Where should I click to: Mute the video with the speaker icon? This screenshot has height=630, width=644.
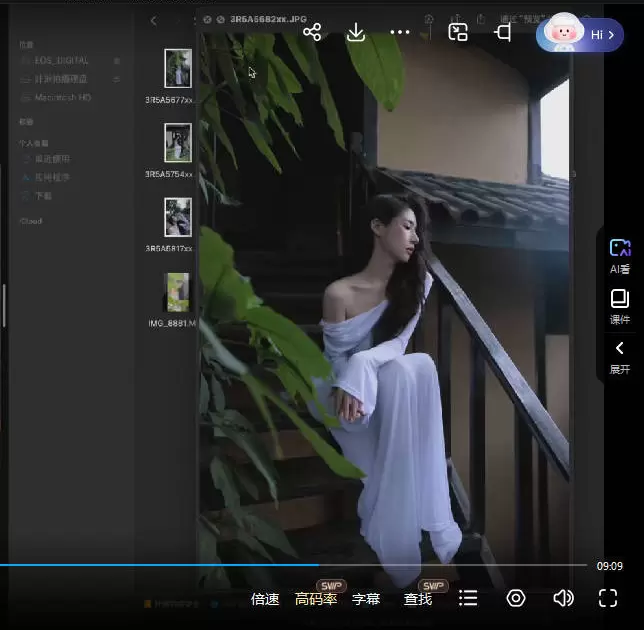click(563, 598)
